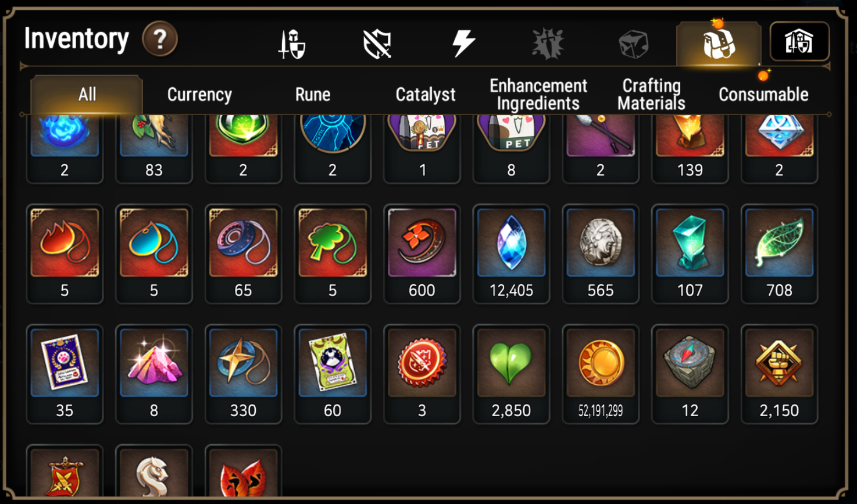
Task: Switch to the Consumable tab
Action: click(763, 94)
